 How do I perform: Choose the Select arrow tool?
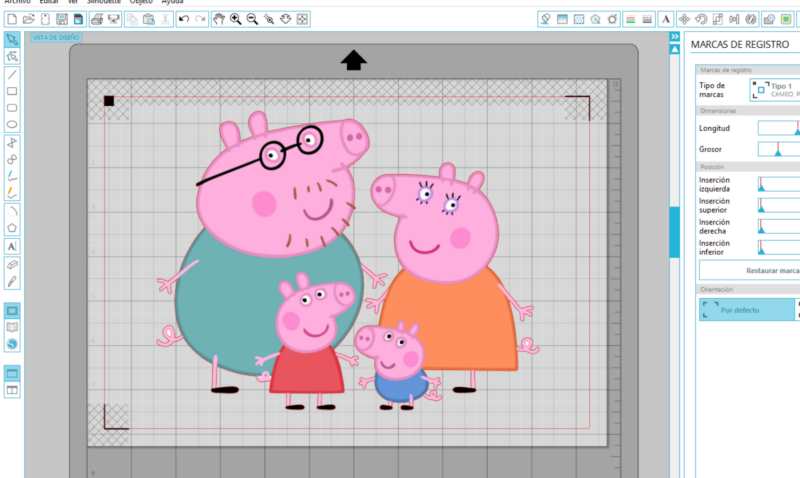(12, 39)
